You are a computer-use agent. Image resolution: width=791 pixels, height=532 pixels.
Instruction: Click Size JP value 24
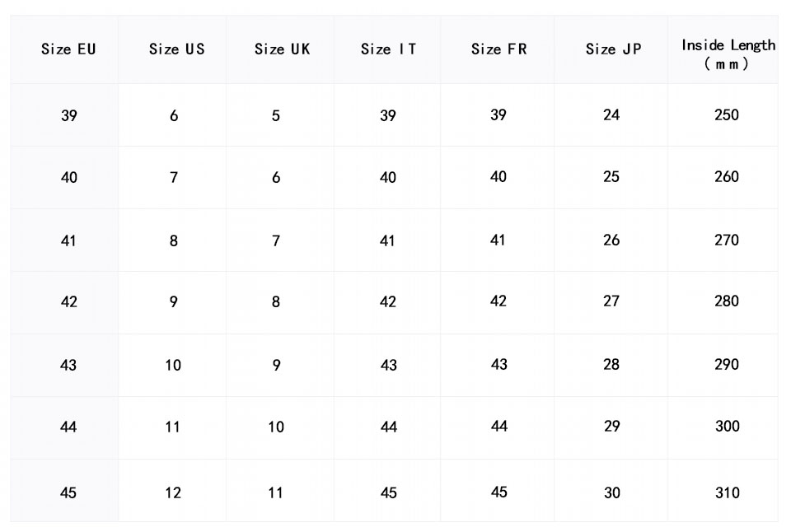point(611,115)
